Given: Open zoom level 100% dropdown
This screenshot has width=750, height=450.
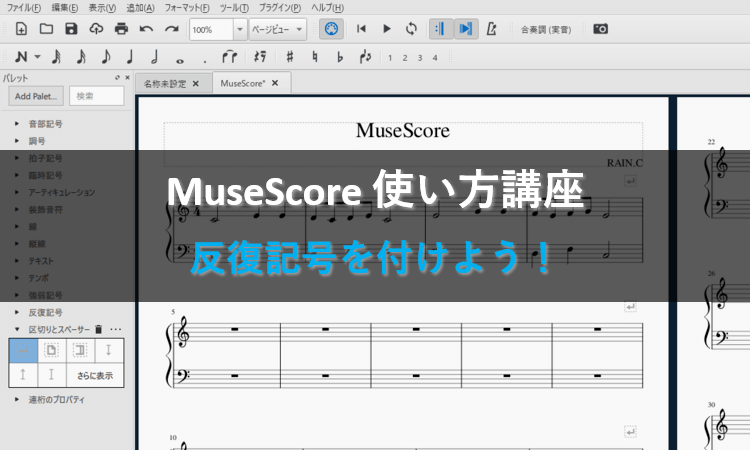Looking at the screenshot, I should 240,30.
